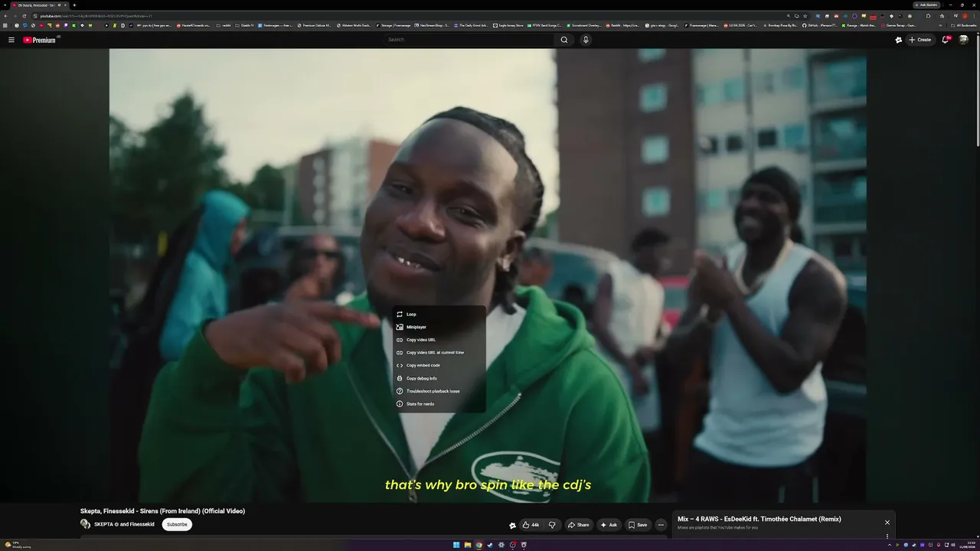The height and width of the screenshot is (551, 980).
Task: Start voice search with microphone icon
Action: pyautogui.click(x=586, y=40)
